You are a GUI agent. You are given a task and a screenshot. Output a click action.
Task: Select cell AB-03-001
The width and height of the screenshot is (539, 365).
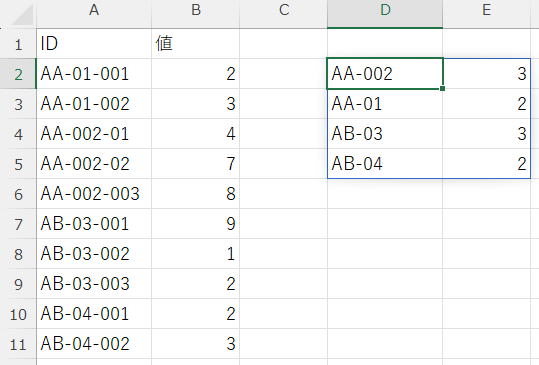(x=94, y=223)
